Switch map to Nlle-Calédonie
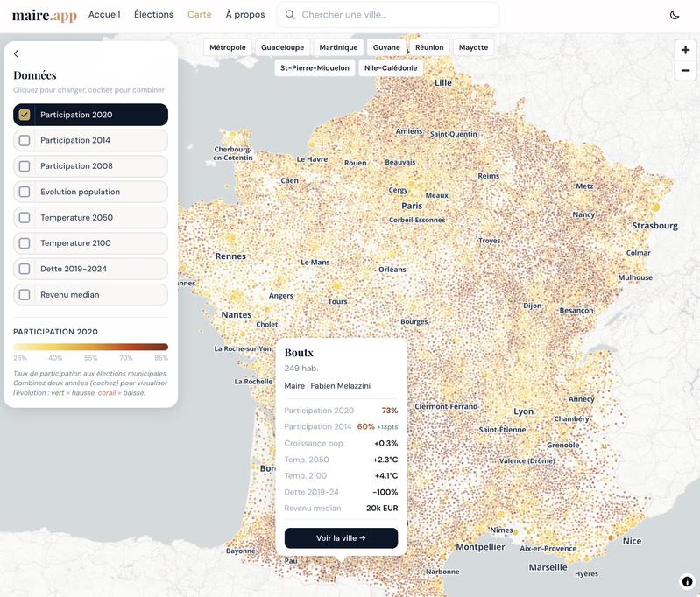Image resolution: width=700 pixels, height=597 pixels. (x=390, y=67)
